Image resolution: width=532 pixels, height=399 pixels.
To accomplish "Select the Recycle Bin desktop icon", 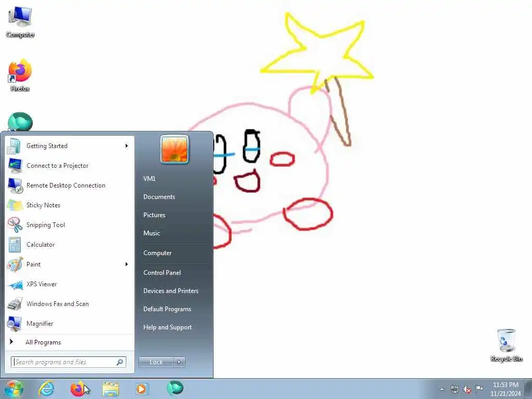I will pos(506,345).
